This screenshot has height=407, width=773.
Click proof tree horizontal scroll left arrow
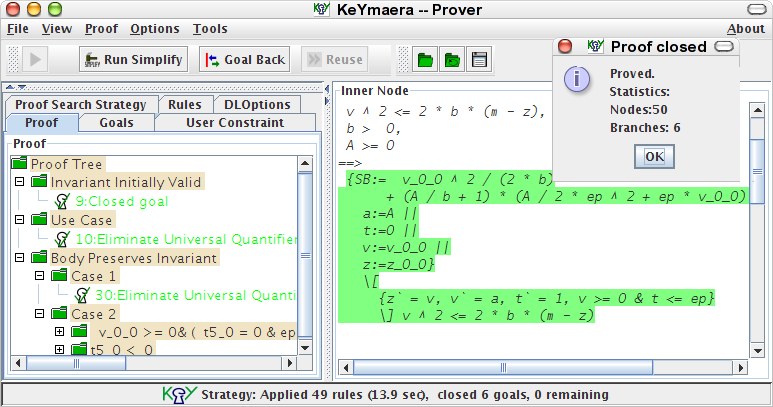[18, 363]
